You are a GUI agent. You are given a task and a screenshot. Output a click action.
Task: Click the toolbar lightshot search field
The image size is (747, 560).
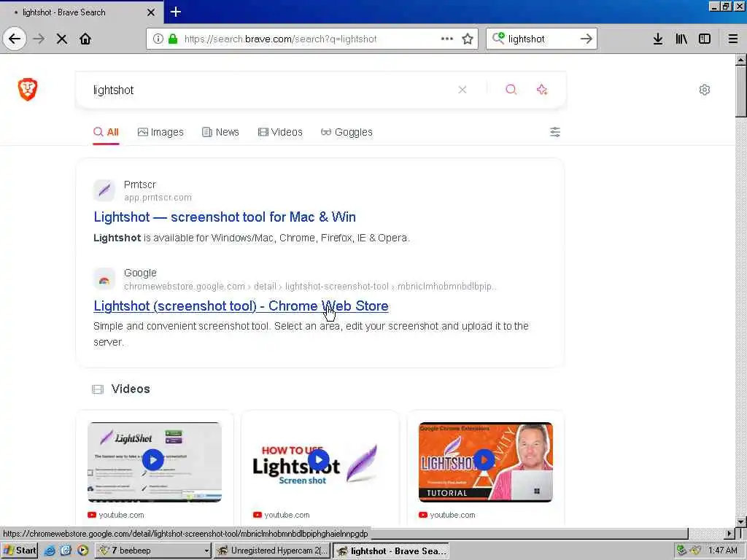(x=541, y=39)
